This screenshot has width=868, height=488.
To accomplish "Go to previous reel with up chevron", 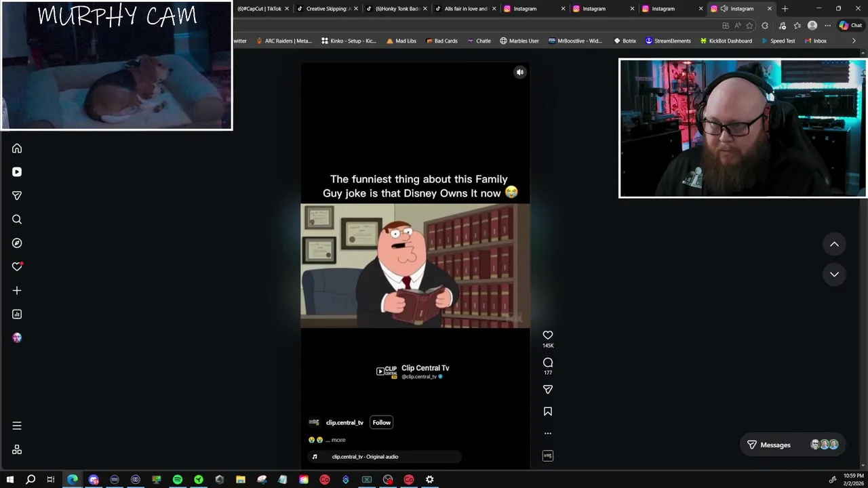I will tap(835, 245).
